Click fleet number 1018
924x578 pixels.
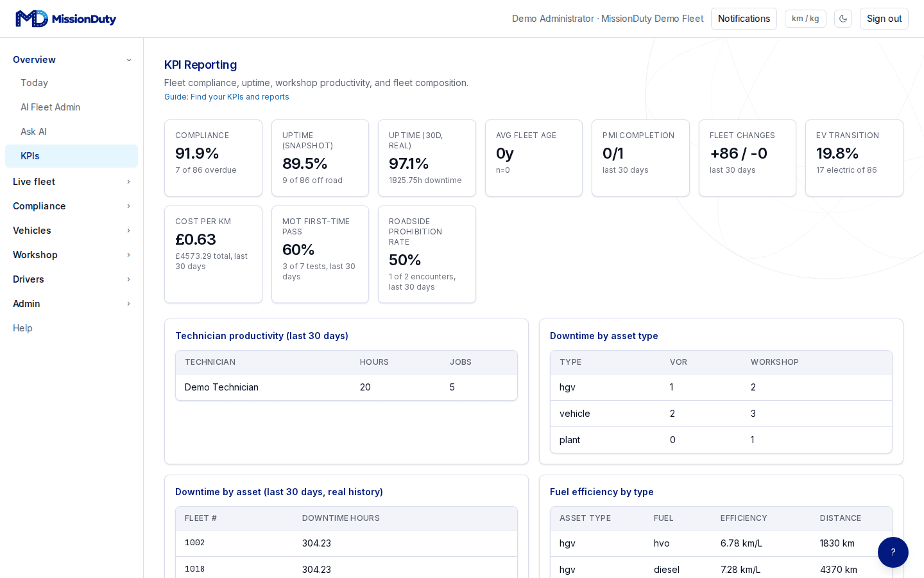tap(194, 569)
